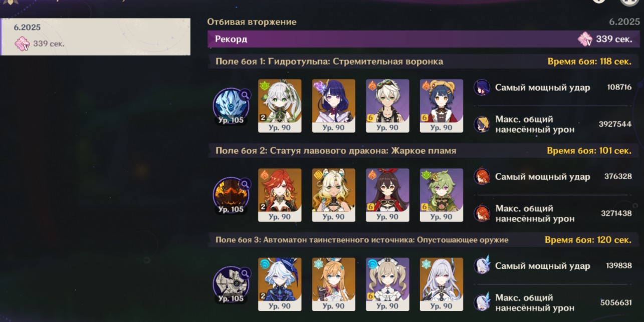Select Skirk portrait in Battlefield 3
Viewport: 644px width, 322px height.
click(x=442, y=284)
